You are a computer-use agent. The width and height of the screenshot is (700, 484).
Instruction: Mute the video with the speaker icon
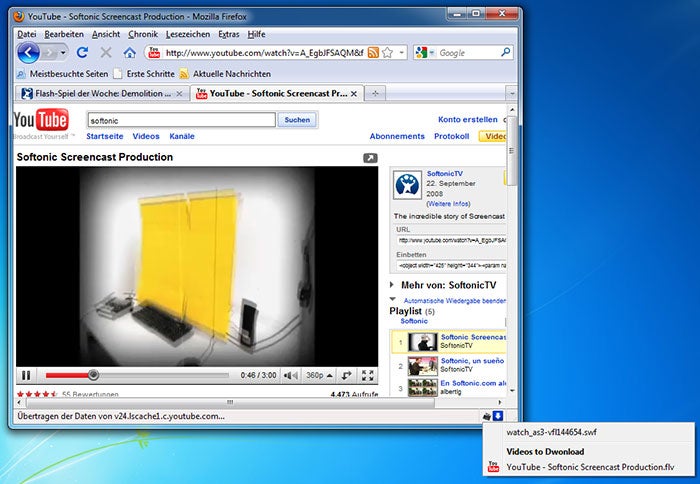pos(290,376)
